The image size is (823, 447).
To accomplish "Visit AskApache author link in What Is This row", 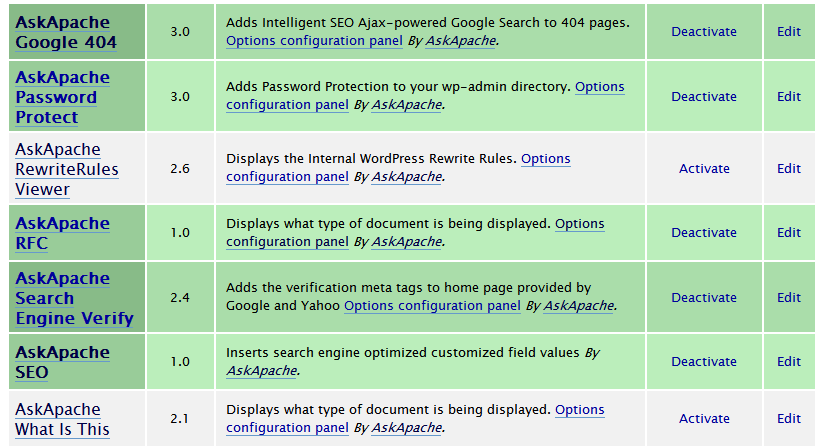I will click(x=407, y=428).
